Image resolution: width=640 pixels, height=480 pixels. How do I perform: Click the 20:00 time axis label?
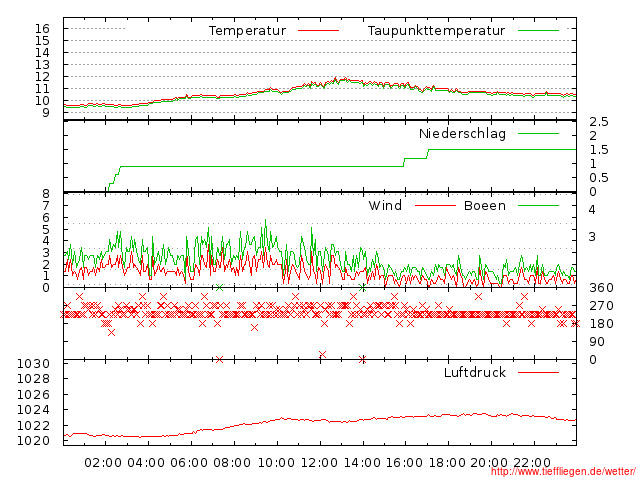489,463
